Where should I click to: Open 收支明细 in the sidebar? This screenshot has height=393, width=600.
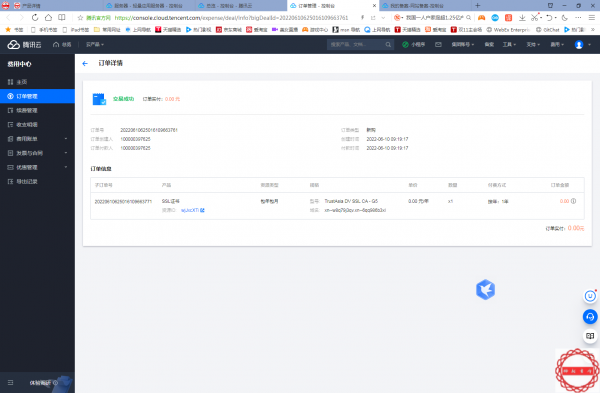point(37,124)
